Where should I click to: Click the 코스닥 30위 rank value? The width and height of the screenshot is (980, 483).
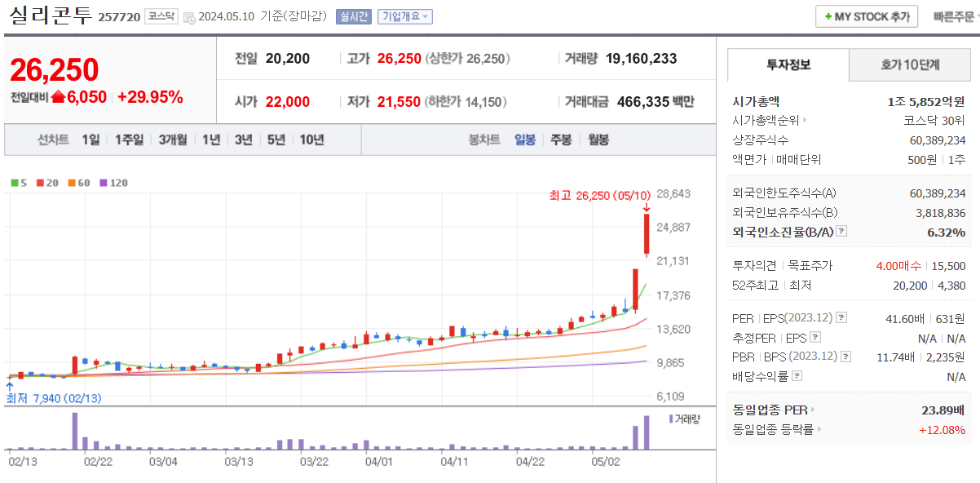click(x=935, y=121)
